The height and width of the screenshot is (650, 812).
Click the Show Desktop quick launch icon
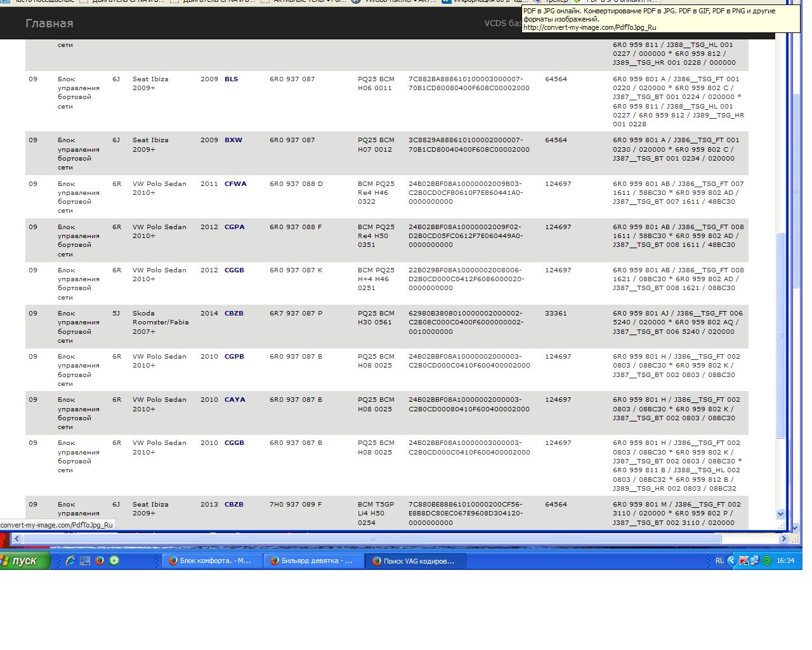(x=84, y=560)
